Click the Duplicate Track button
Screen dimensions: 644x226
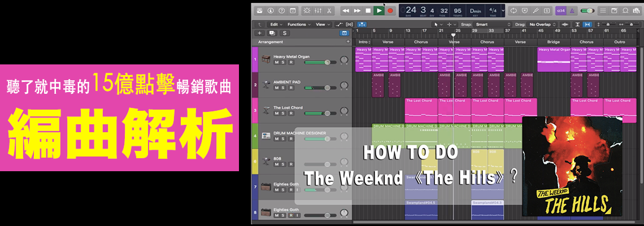tap(272, 33)
